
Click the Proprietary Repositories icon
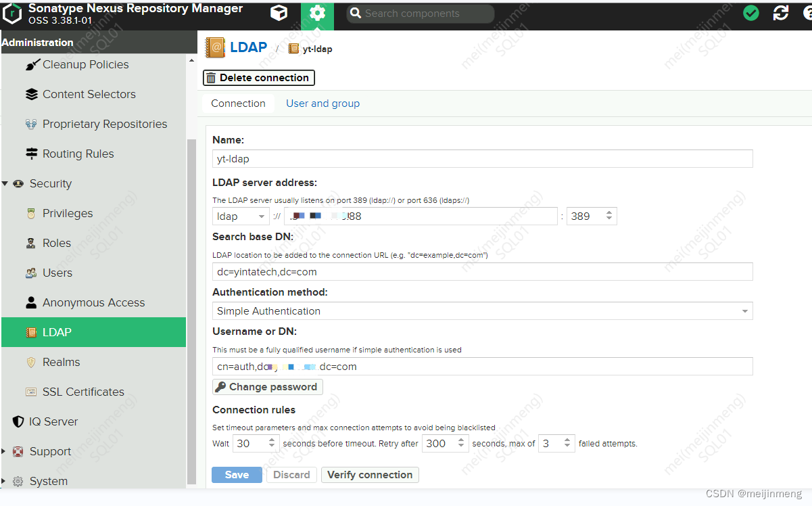point(31,124)
